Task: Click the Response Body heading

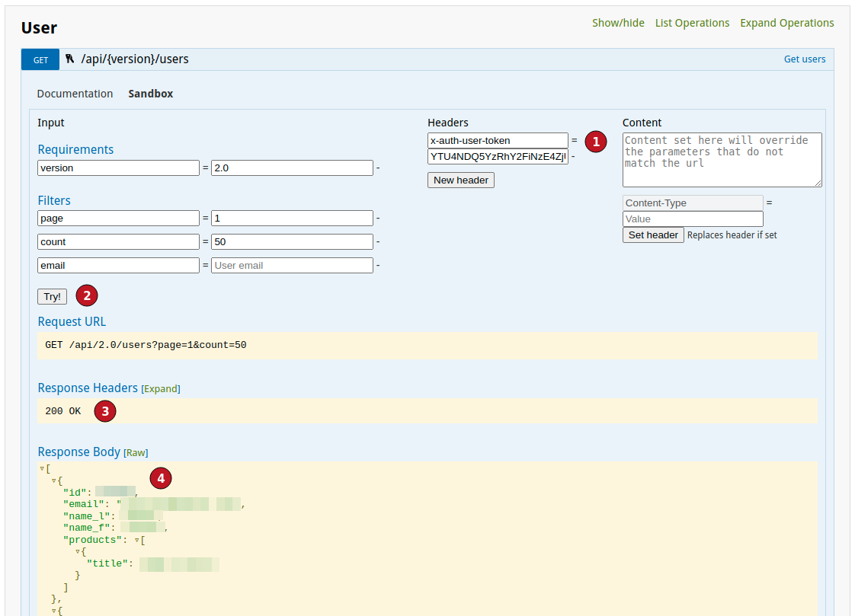Action: (x=78, y=452)
